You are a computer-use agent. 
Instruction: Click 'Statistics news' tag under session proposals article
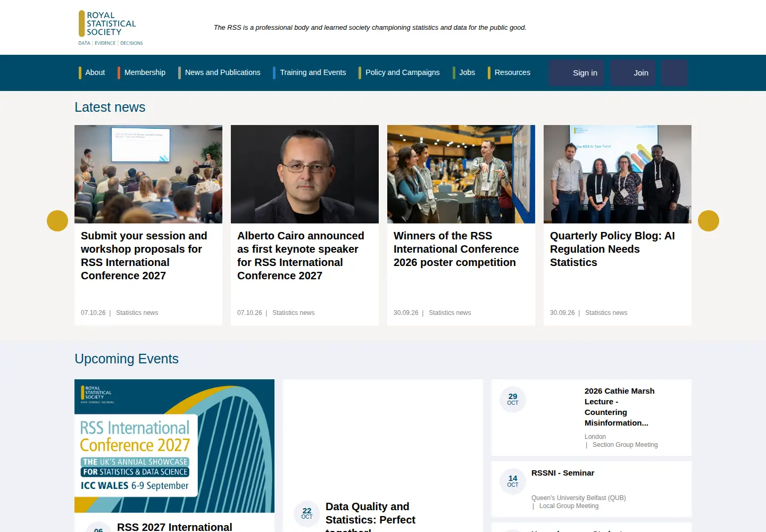[137, 313]
